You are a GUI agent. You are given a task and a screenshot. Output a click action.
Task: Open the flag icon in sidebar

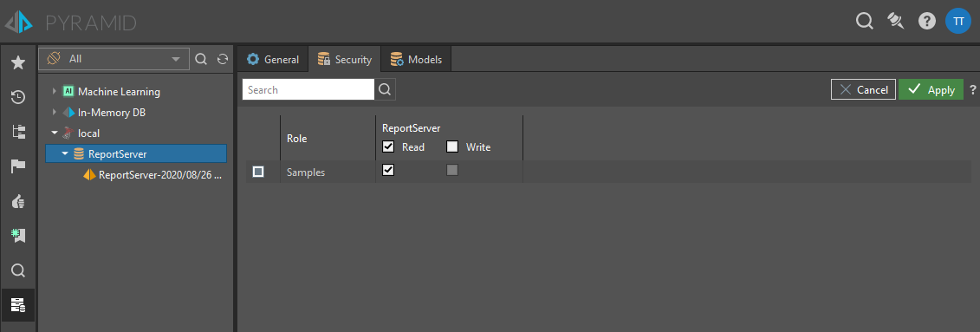18,166
